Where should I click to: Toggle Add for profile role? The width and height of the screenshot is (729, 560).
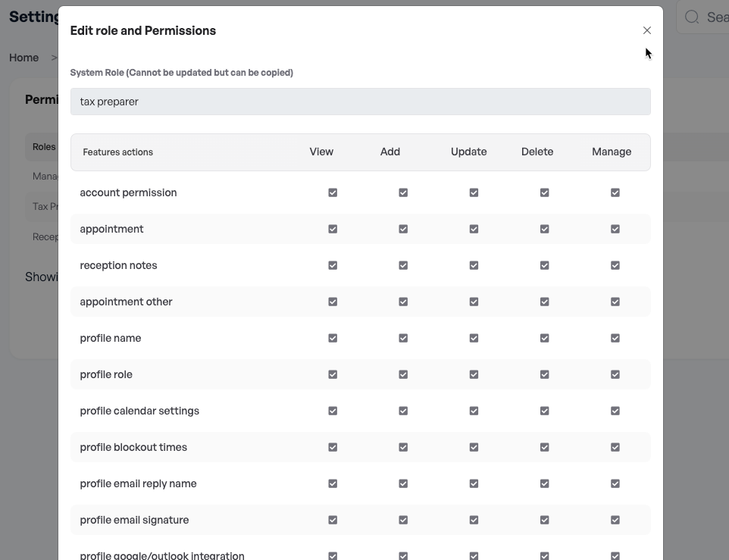403,374
